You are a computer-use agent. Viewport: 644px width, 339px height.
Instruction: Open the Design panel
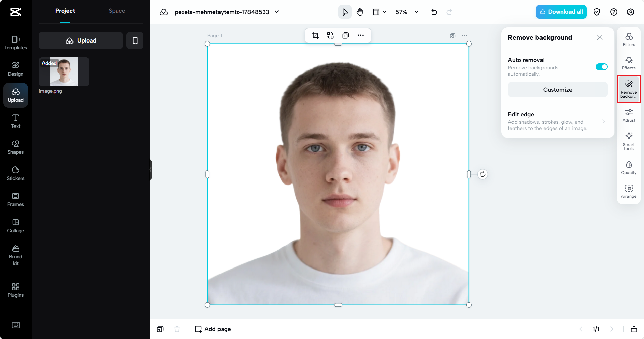pyautogui.click(x=16, y=69)
